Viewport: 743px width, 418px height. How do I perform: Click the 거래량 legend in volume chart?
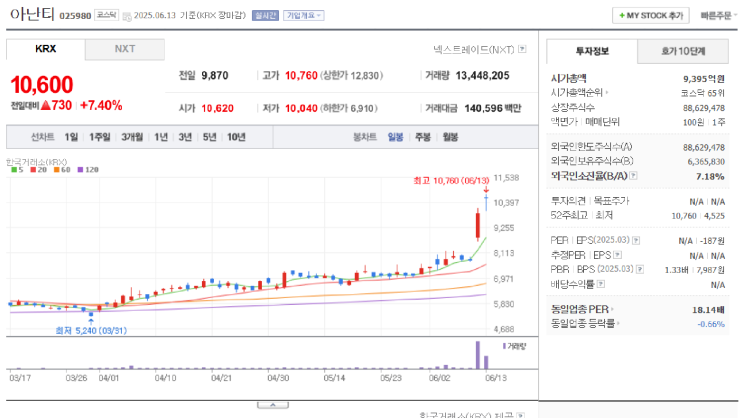[515, 346]
